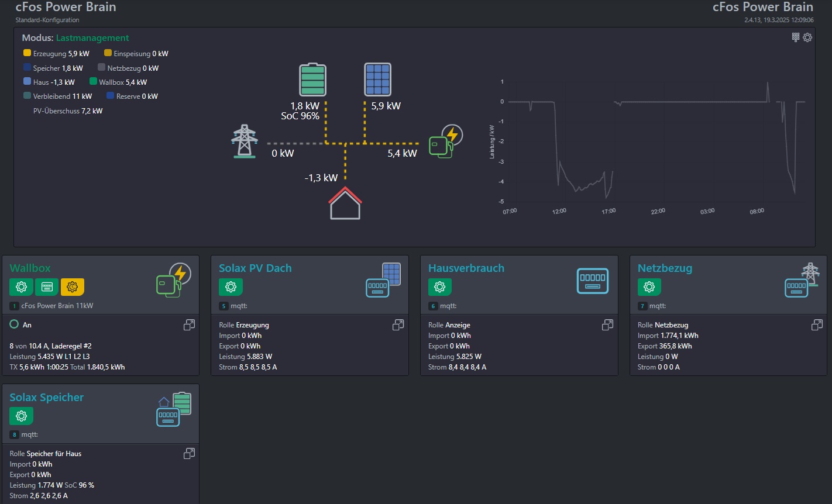Open Wallbox meter display button
Viewport: 832px width, 504px height.
tap(47, 287)
